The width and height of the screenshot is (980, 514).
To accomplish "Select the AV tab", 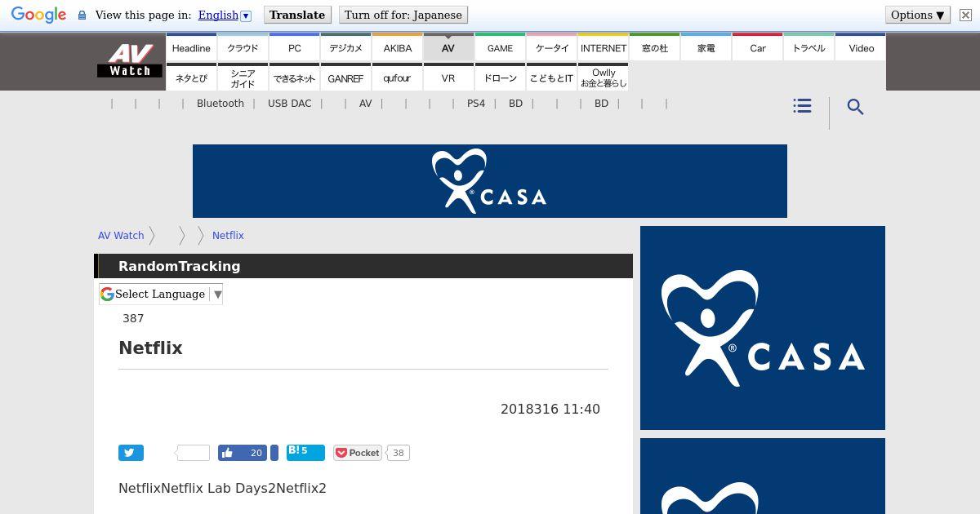I will pyautogui.click(x=448, y=47).
